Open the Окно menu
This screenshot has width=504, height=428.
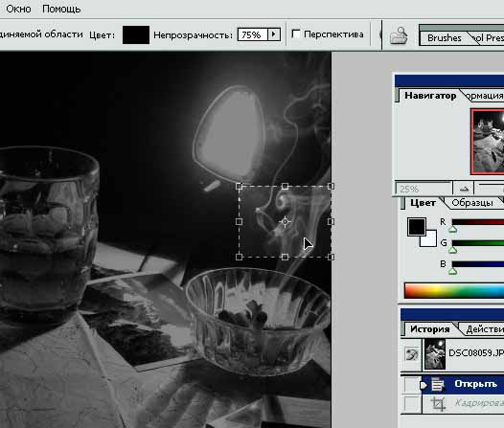point(18,9)
